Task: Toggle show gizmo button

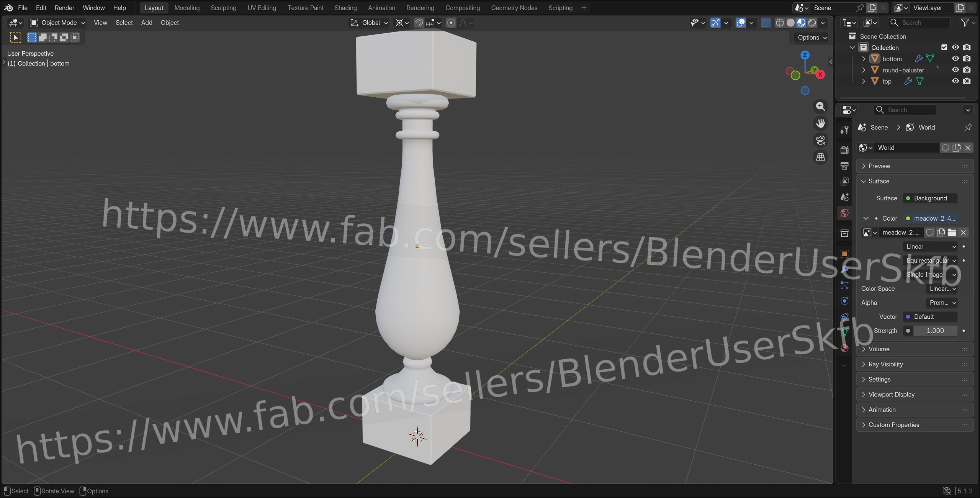Action: 715,23
